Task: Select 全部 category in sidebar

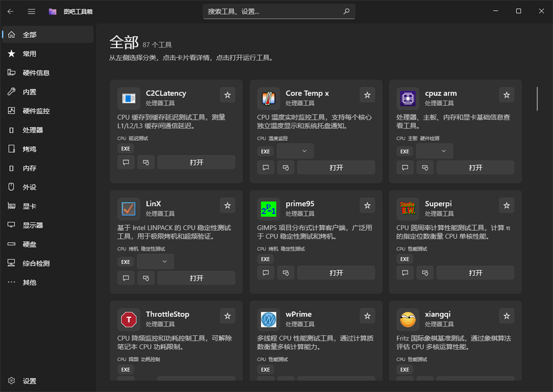Action: point(48,35)
